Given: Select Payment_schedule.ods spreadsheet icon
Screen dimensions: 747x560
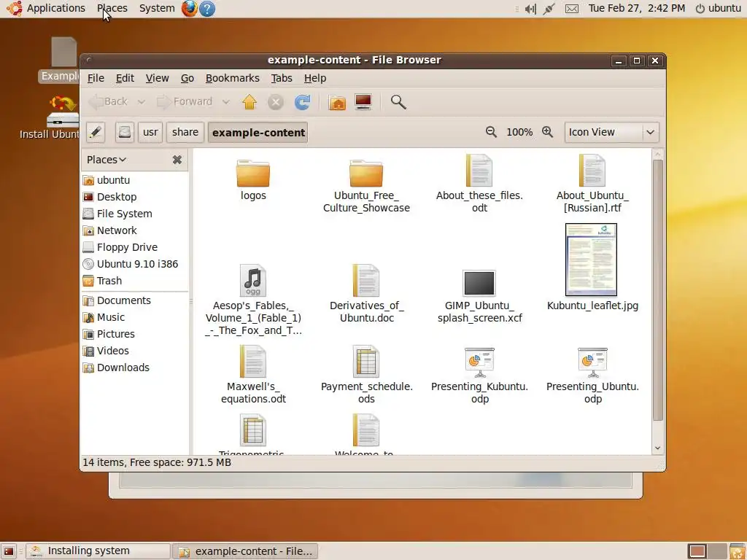Looking at the screenshot, I should (x=366, y=362).
